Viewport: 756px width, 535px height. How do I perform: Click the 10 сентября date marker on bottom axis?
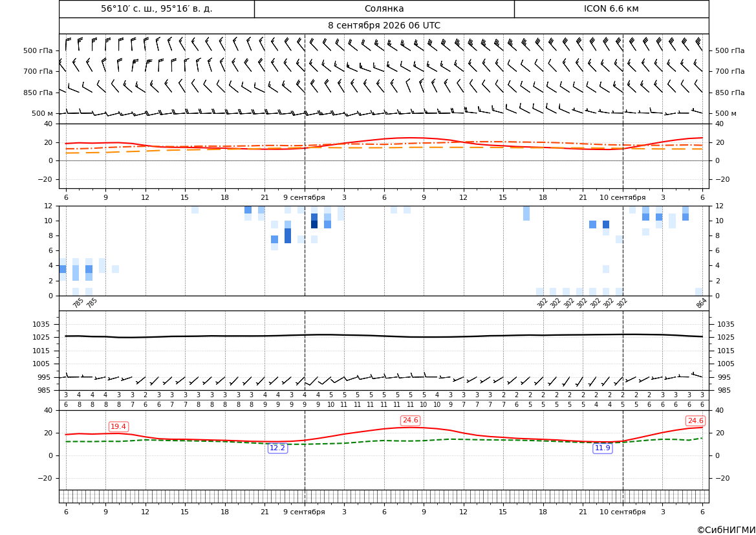[x=622, y=512]
